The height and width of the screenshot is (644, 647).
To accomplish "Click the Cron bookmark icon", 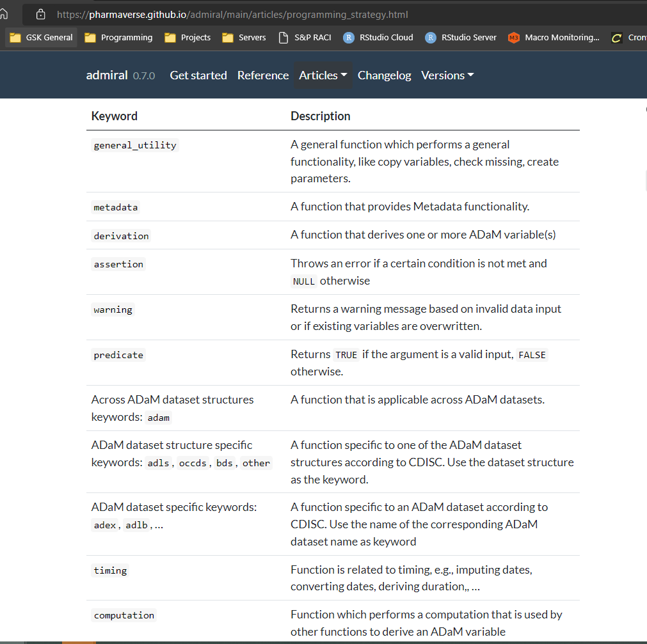I will point(618,37).
